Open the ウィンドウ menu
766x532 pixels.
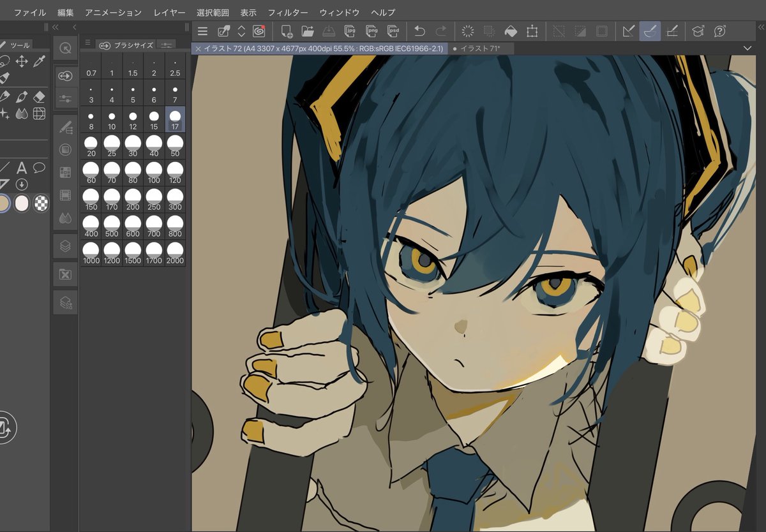pos(339,12)
